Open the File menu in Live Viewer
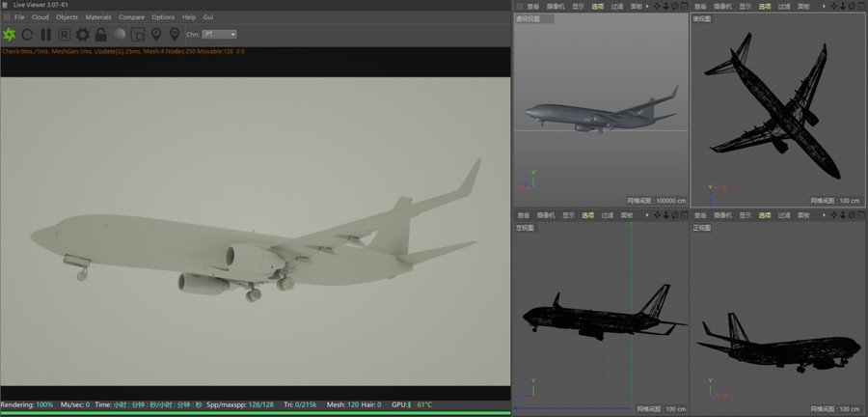The image size is (868, 417). (x=19, y=17)
